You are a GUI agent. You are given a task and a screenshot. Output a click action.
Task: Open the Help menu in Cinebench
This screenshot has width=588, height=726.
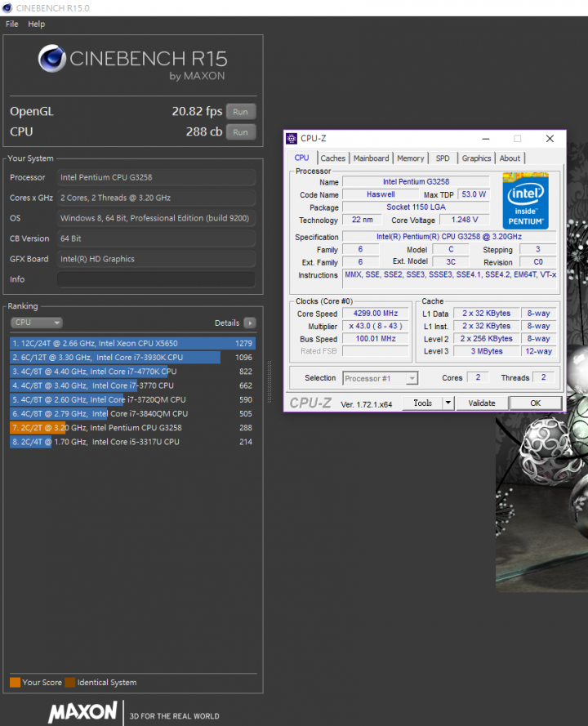tap(36, 24)
